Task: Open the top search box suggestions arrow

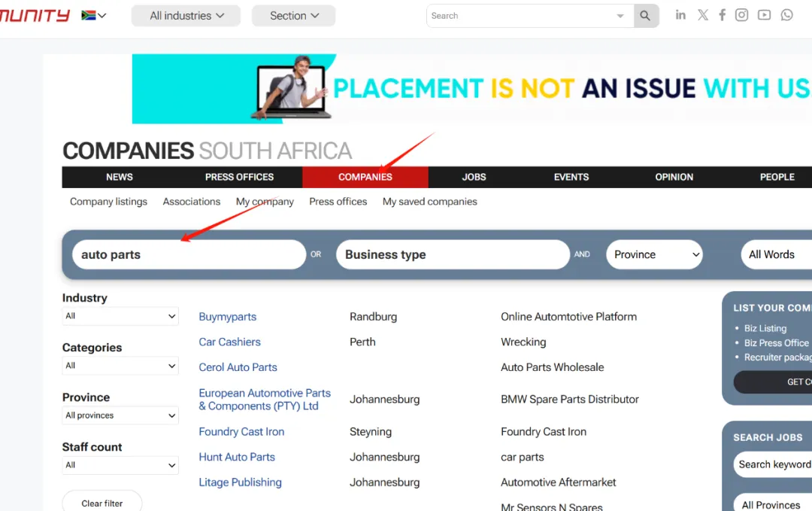Action: [x=620, y=16]
